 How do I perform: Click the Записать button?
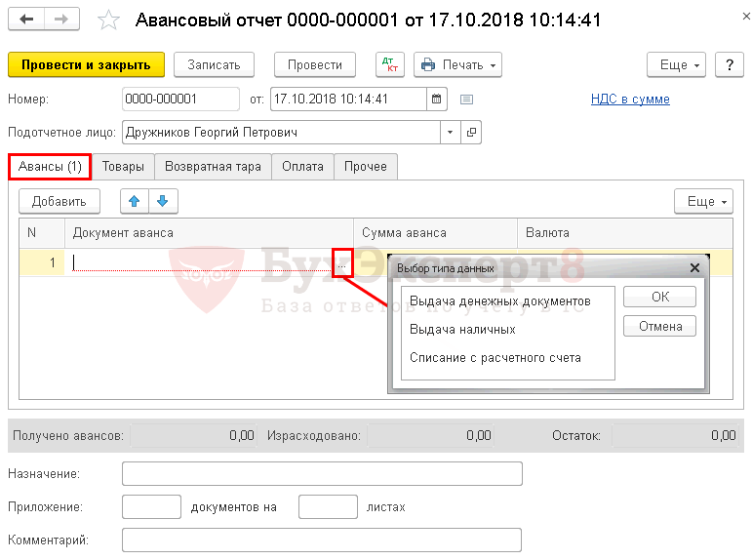click(214, 64)
